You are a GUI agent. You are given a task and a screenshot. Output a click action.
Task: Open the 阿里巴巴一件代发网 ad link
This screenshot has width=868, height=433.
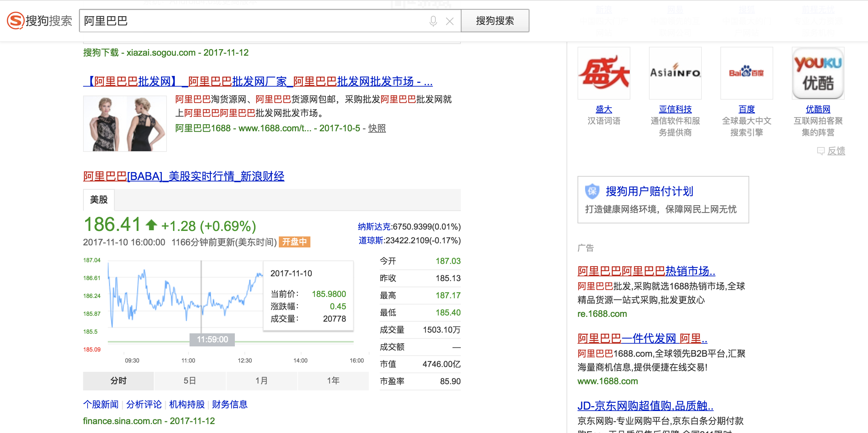pyautogui.click(x=642, y=338)
